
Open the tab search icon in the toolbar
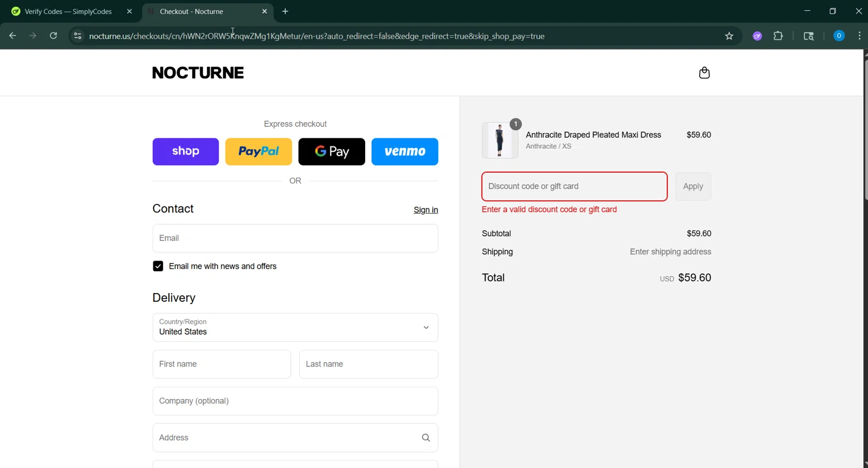(x=809, y=36)
